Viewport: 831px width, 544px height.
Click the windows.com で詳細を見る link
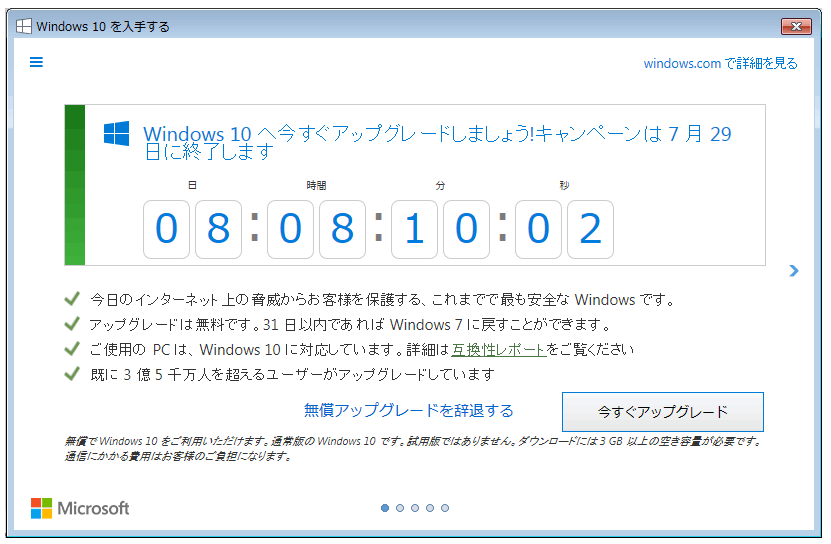coord(720,64)
